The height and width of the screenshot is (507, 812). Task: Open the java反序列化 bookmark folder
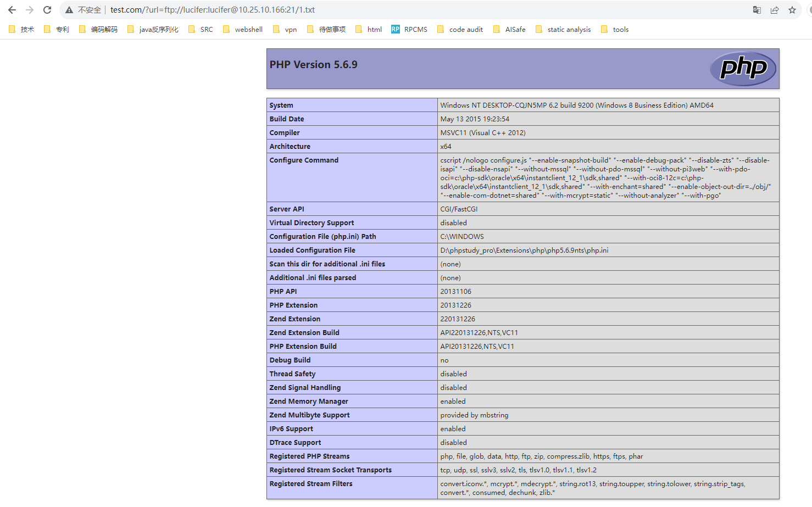[x=153, y=30]
